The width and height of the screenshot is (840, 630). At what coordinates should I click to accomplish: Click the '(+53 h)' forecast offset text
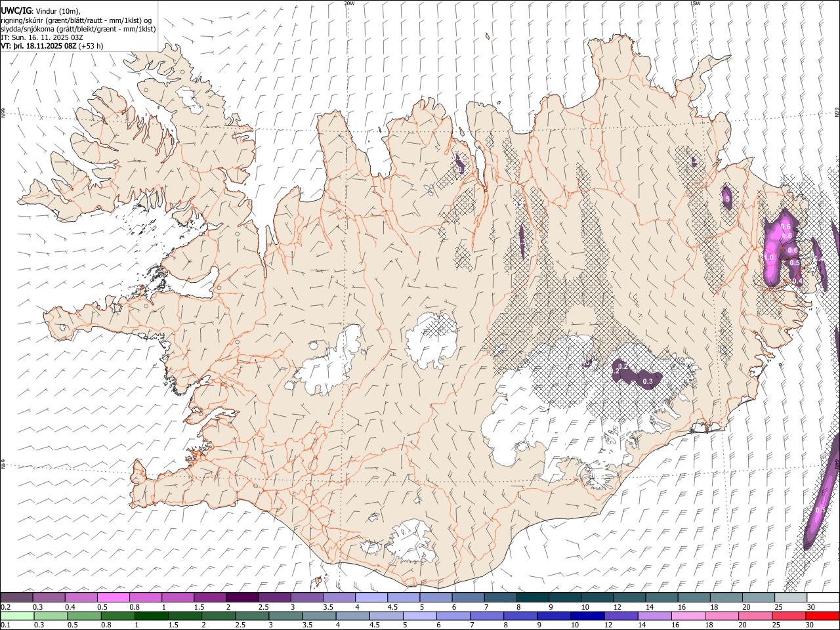click(91, 47)
